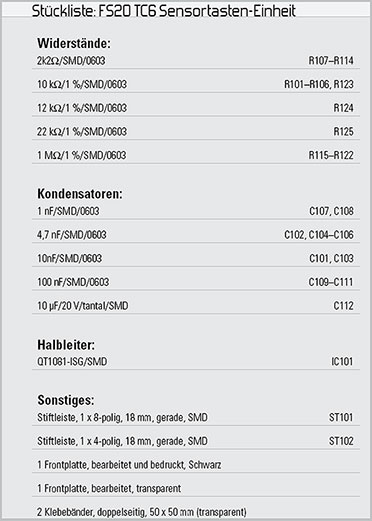Select the IC101 designator

pos(342,362)
